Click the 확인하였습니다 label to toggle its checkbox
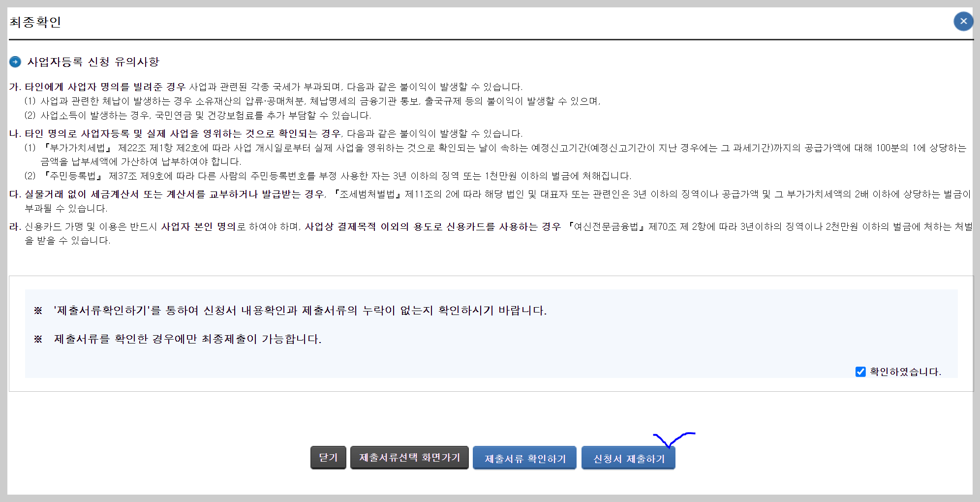980x502 pixels. (x=906, y=373)
